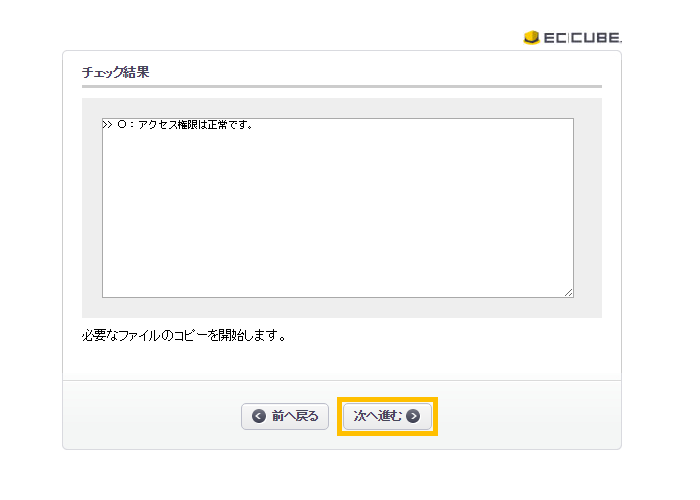This screenshot has width=700, height=500.
Task: Click the 正常です text in the result
Action: 230,126
